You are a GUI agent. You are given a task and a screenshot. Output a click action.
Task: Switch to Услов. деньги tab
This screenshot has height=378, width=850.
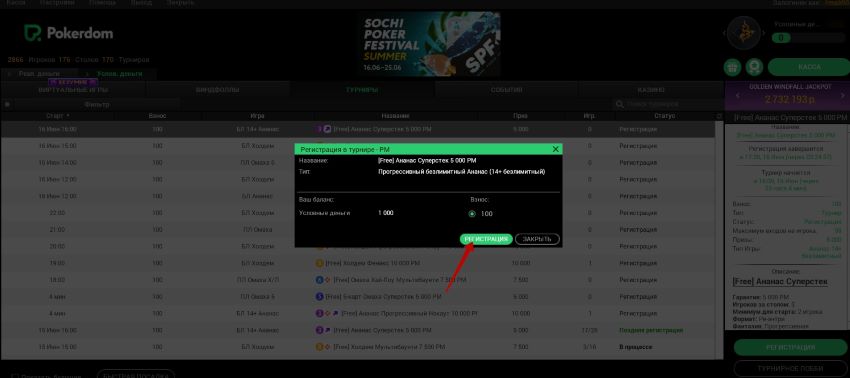coord(119,74)
